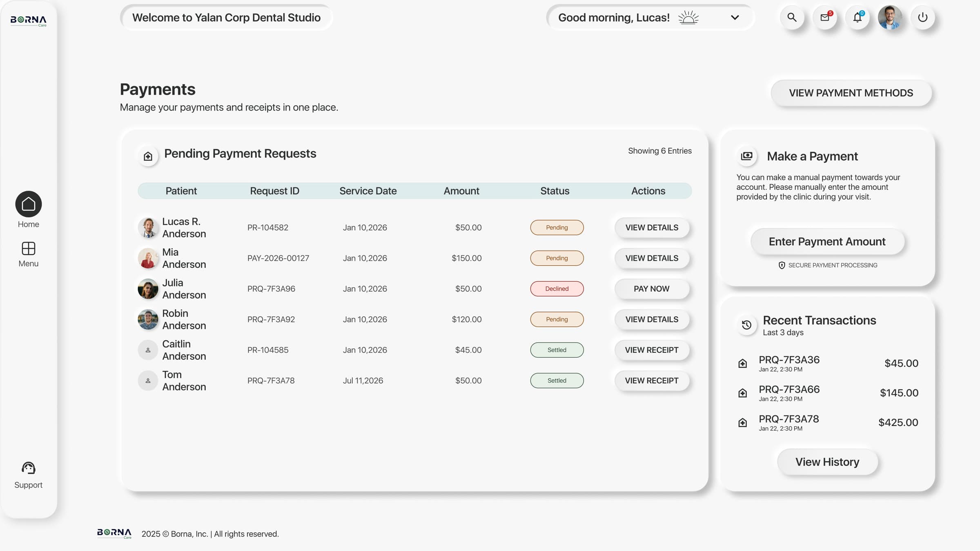The image size is (980, 551).
Task: Open the mail inbox icon
Action: pos(825,18)
